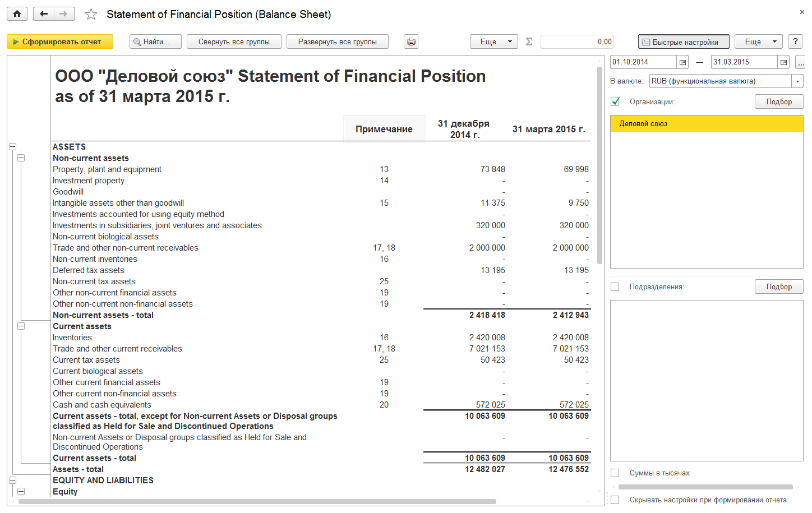The height and width of the screenshot is (513, 812).
Task: Print report using the printer icon
Action: coord(411,41)
